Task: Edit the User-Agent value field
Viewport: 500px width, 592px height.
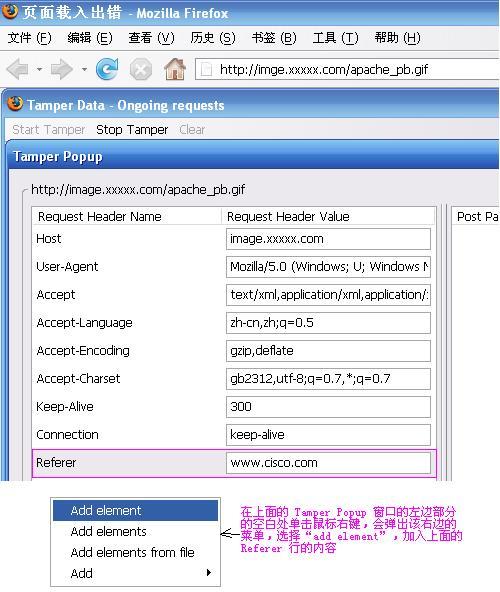Action: (328, 267)
